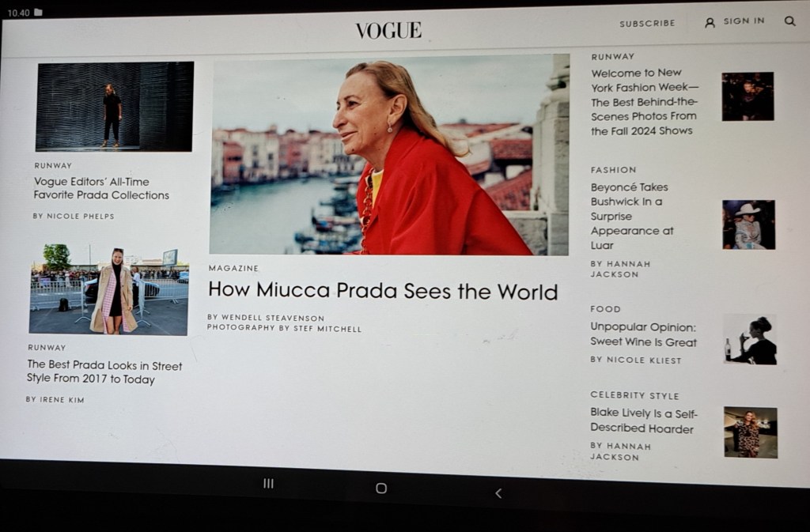Open Beyoncé Takes Bushwick article headline
The width and height of the screenshot is (810, 532).
[630, 216]
